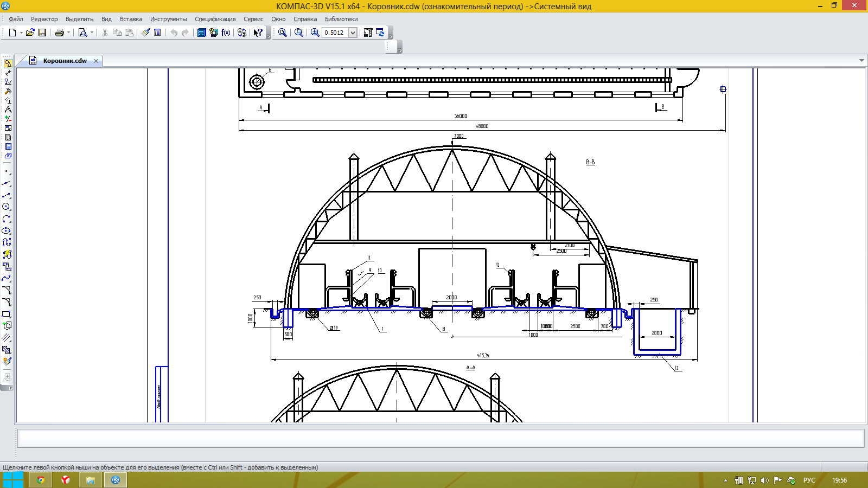Open the Variables f(x) icon
Screen dimensions: 868x488
[x=226, y=33]
